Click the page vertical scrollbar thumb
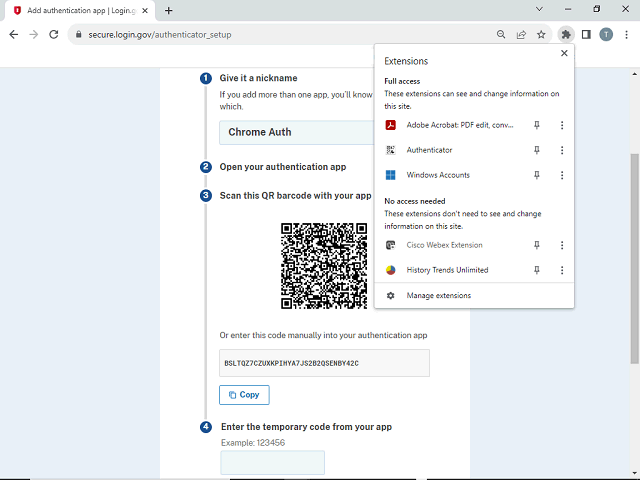The width and height of the screenshot is (640, 480). coord(634,258)
